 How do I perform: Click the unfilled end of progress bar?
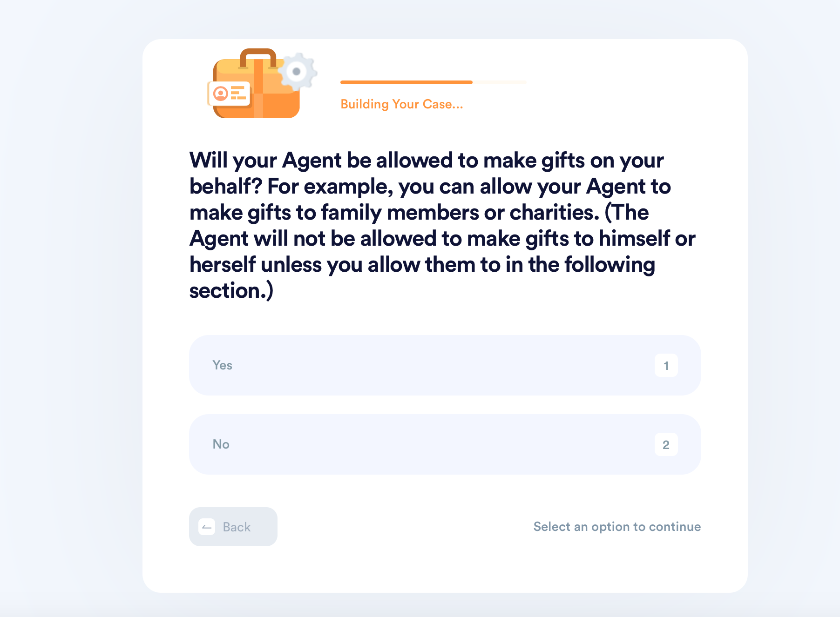[x=500, y=82]
